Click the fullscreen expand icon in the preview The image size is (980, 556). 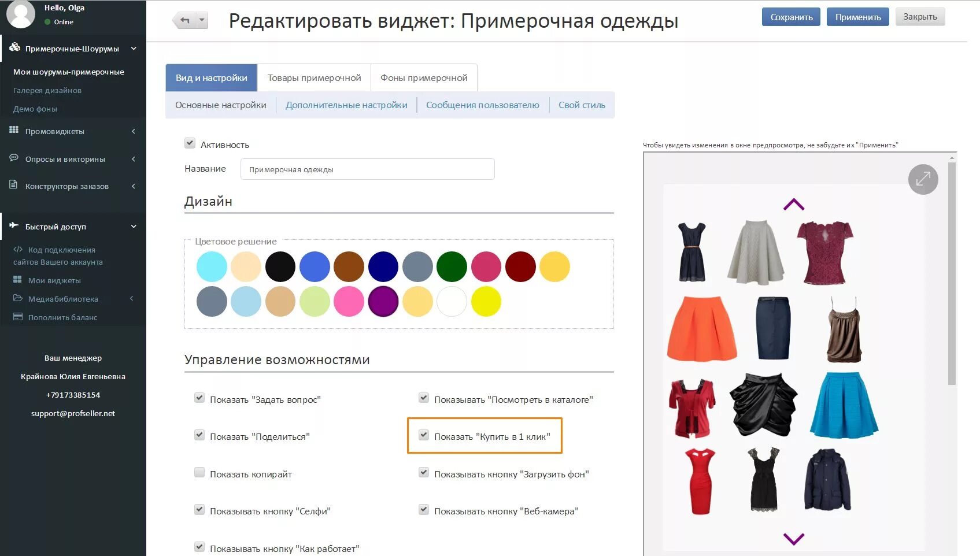[923, 179]
